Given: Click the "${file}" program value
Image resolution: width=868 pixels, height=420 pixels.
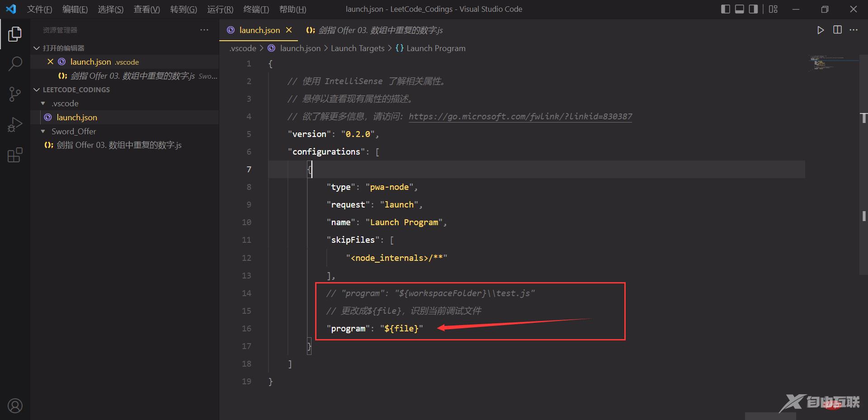Looking at the screenshot, I should click(401, 328).
